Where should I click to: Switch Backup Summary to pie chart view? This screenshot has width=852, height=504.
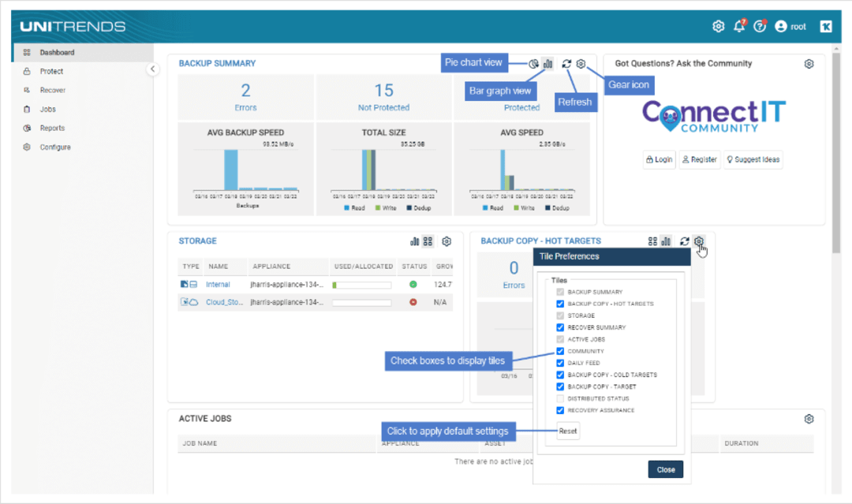click(532, 63)
